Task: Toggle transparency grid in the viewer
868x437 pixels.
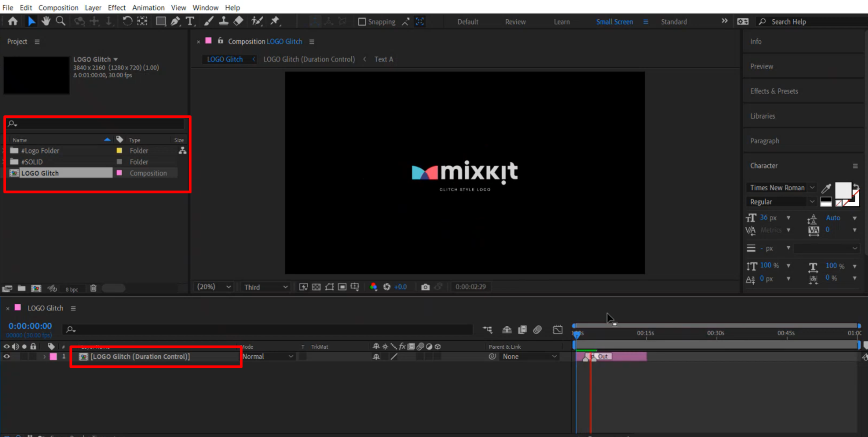Action: pos(316,287)
